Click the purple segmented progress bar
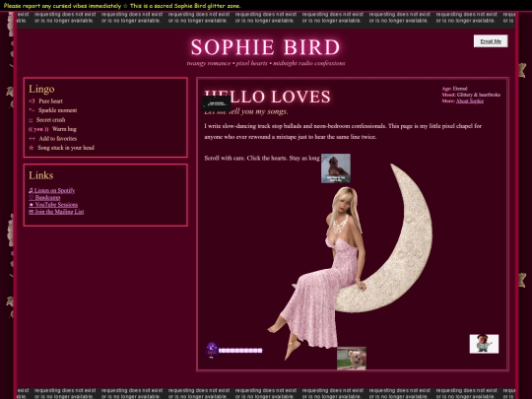Image resolution: width=532 pixels, height=399 pixels. 240,351
